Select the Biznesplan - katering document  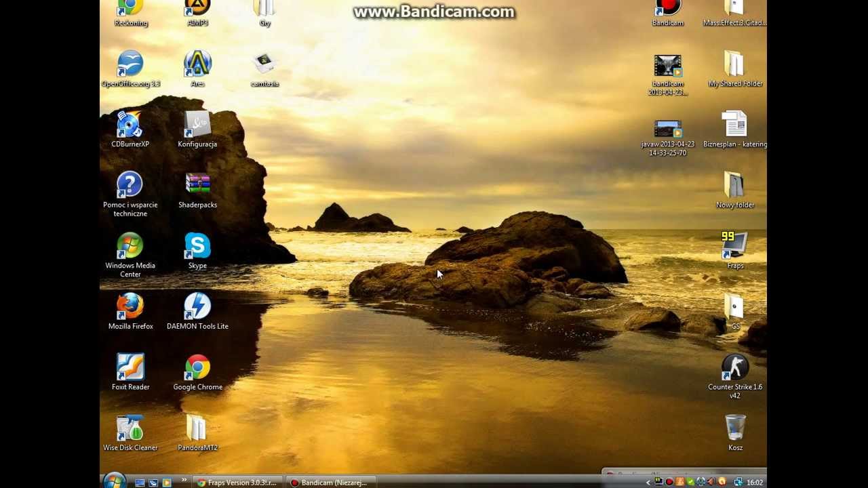click(735, 129)
